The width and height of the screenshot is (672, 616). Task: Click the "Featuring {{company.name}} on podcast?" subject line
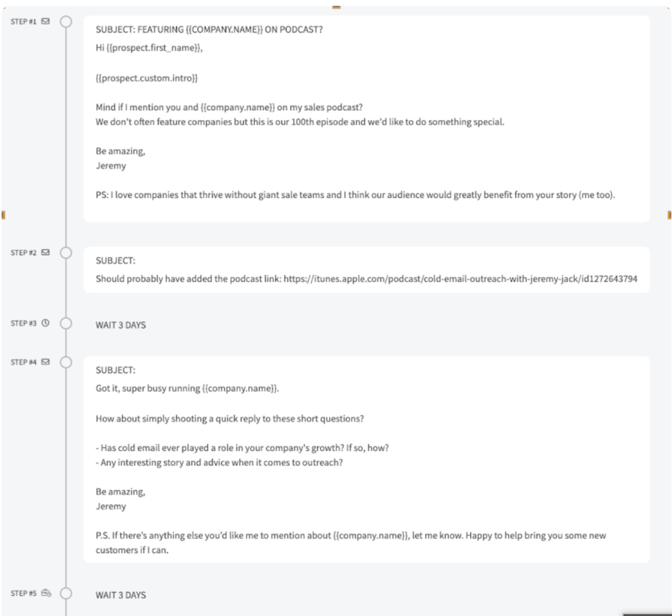[209, 30]
